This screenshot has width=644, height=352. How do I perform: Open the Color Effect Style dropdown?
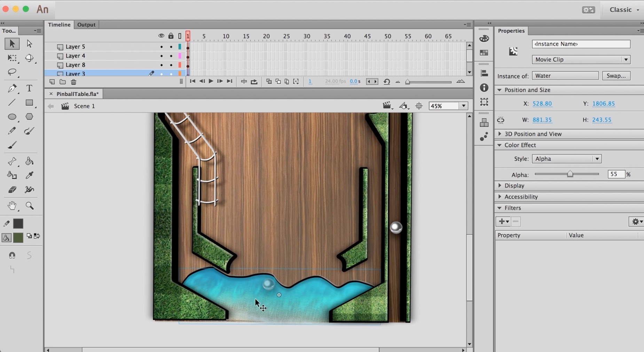[566, 159]
